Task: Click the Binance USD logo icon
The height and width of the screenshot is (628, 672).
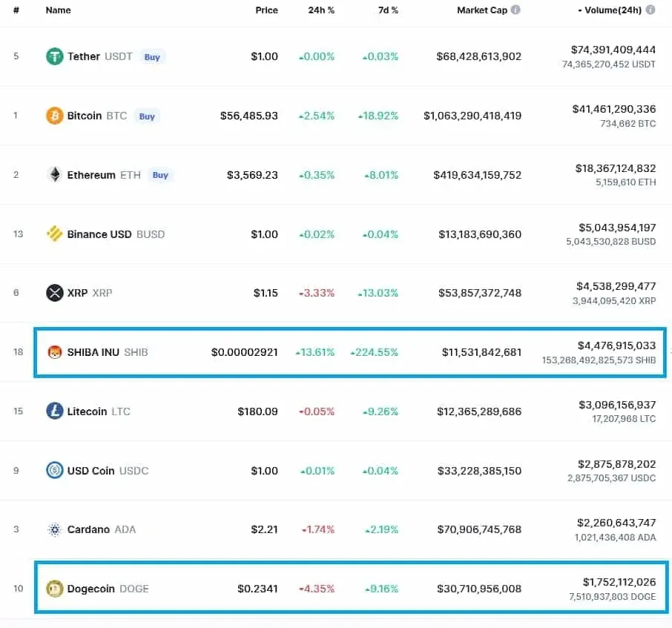Action: pyautogui.click(x=54, y=234)
